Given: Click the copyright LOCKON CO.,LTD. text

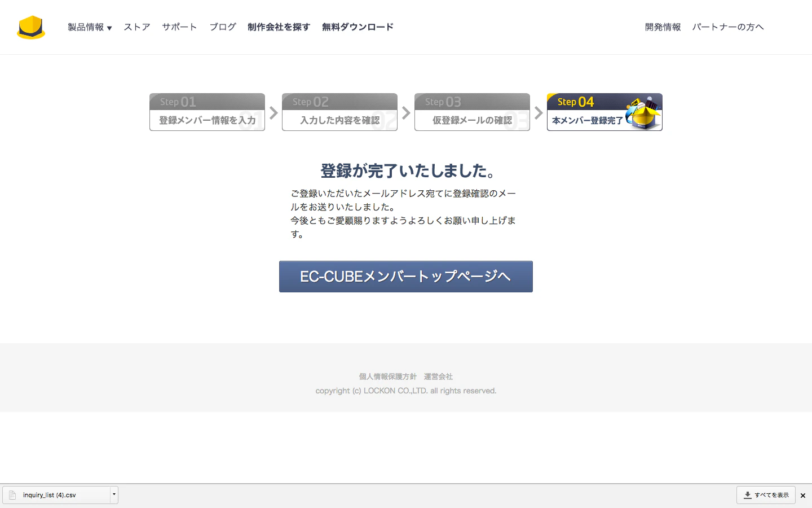Looking at the screenshot, I should coord(406,391).
